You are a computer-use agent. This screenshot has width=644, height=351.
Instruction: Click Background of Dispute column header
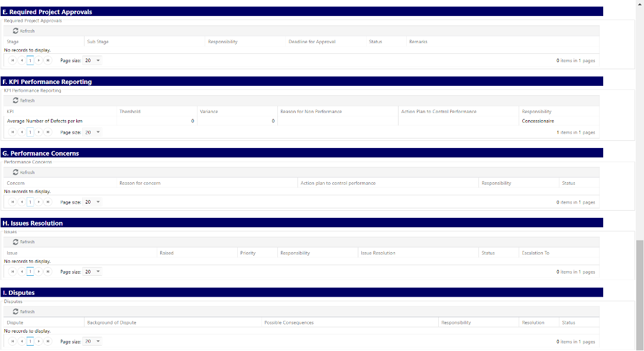[x=111, y=323]
